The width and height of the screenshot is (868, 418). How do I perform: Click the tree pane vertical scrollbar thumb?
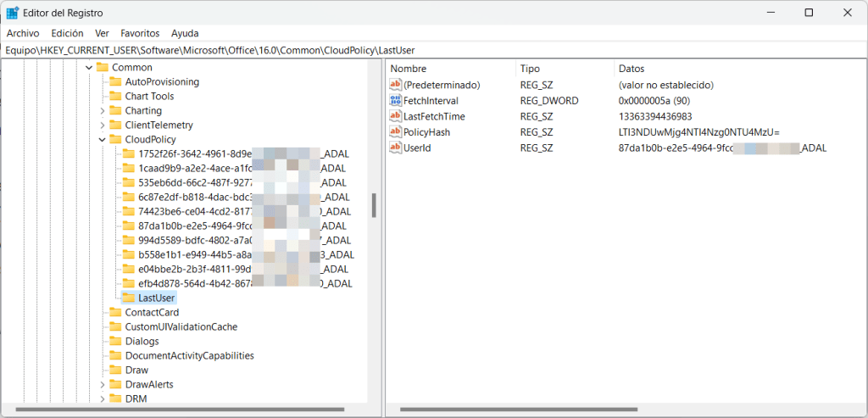pyautogui.click(x=374, y=205)
